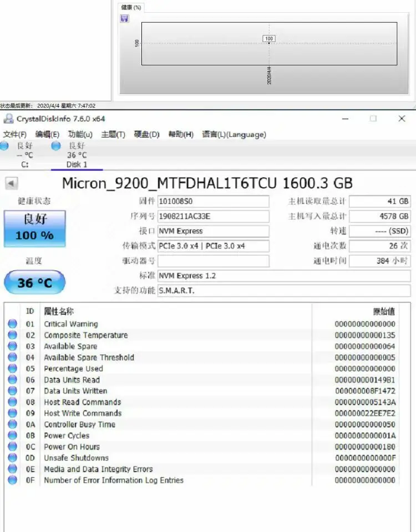416x532 pixels.
Task: Click status orb for Media and Data Integrity Errors
Action: (x=13, y=469)
